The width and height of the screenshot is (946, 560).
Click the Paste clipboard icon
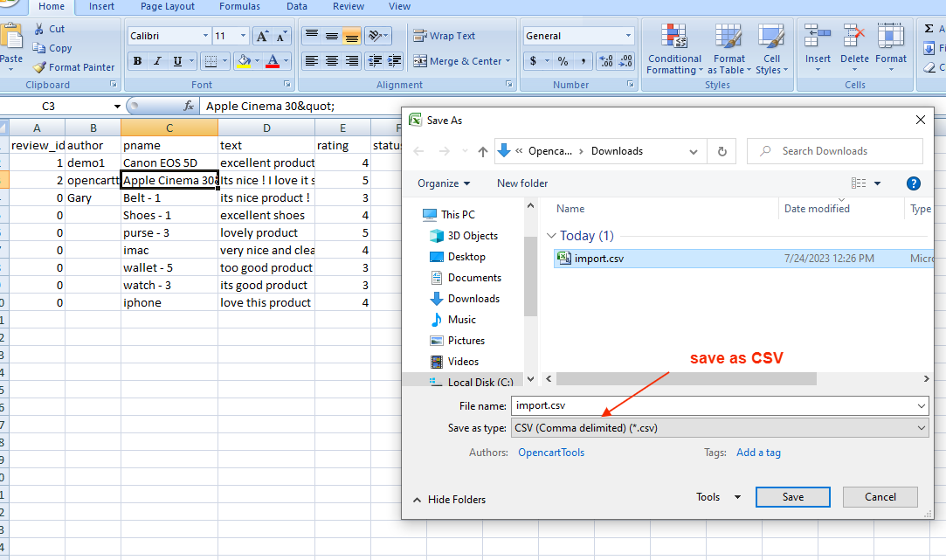10,36
